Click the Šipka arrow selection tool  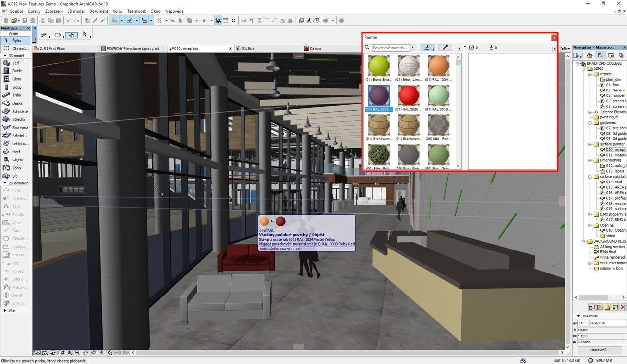pos(15,41)
